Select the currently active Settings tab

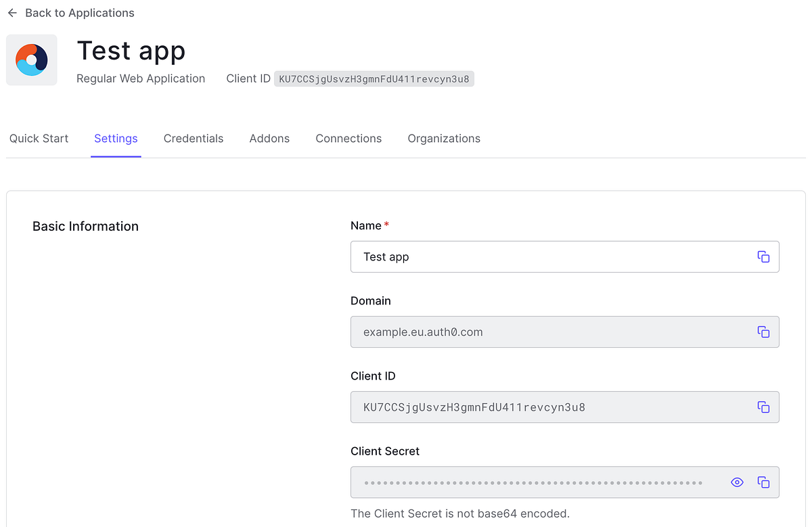pyautogui.click(x=116, y=138)
